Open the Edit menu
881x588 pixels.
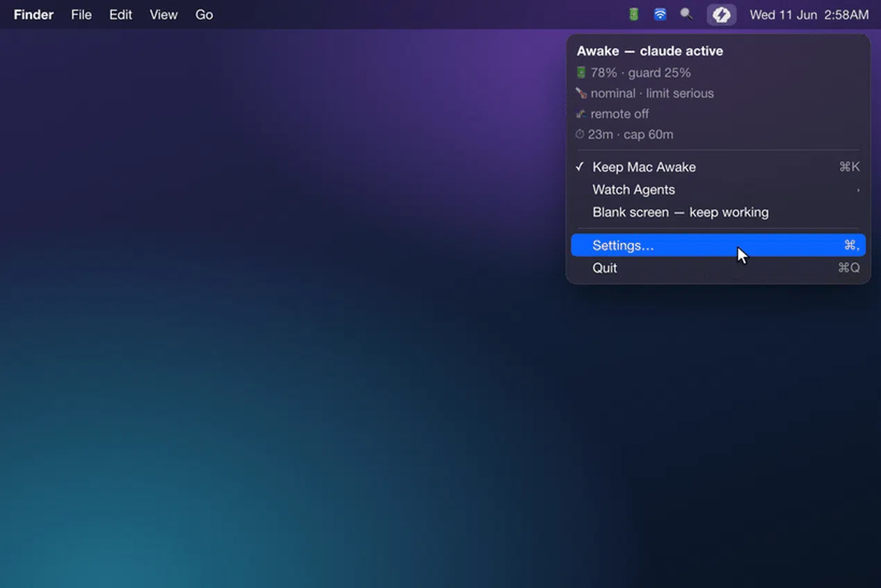click(121, 15)
